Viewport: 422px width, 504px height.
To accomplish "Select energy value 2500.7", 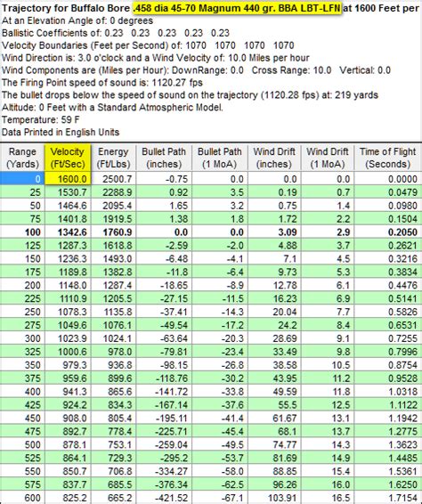I will click(x=113, y=179).
